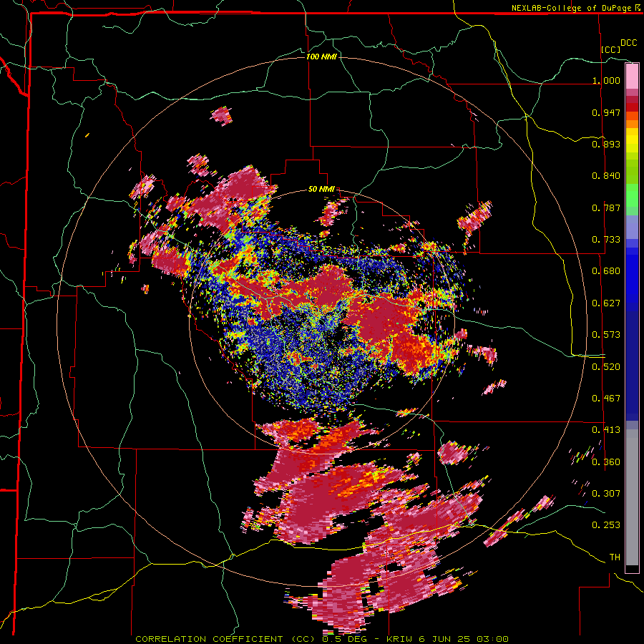Select the 0.307 color scale value

tap(606, 493)
